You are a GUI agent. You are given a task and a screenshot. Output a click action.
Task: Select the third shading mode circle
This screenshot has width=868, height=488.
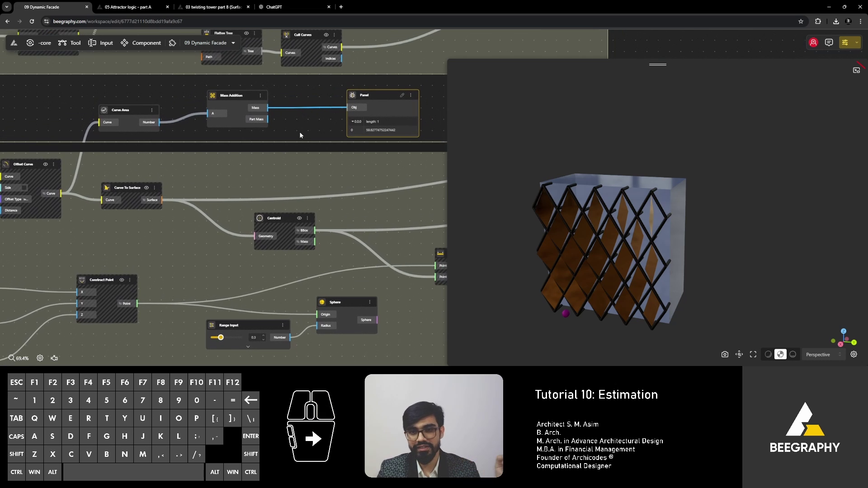(793, 354)
